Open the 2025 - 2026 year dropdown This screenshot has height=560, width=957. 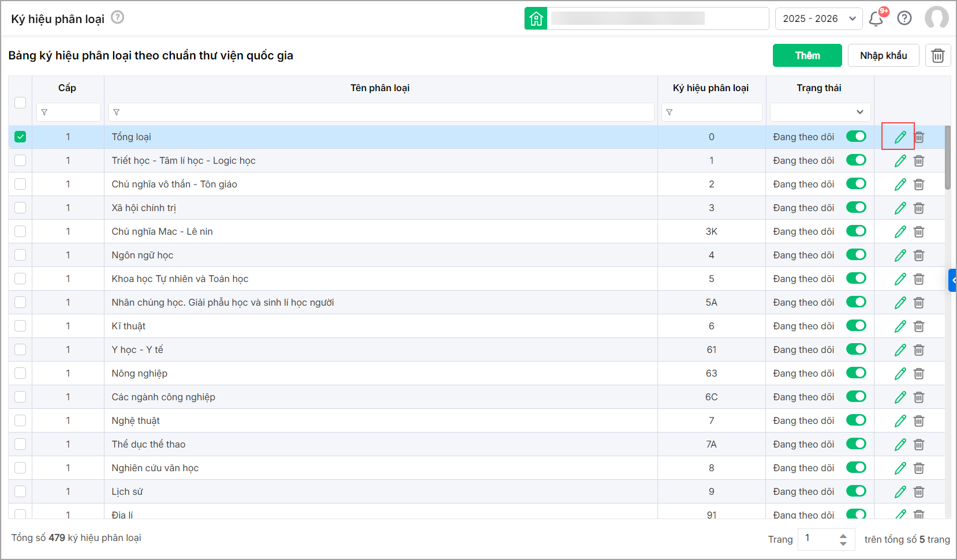tap(818, 18)
